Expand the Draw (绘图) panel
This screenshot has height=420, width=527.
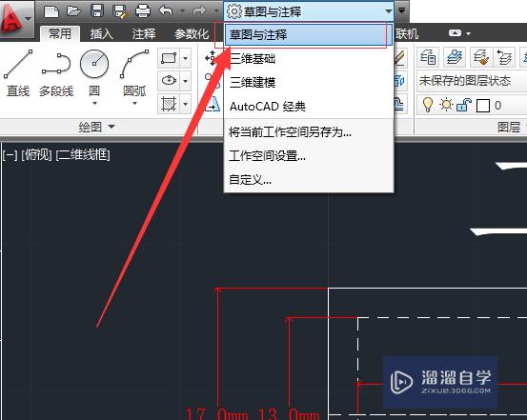97,127
